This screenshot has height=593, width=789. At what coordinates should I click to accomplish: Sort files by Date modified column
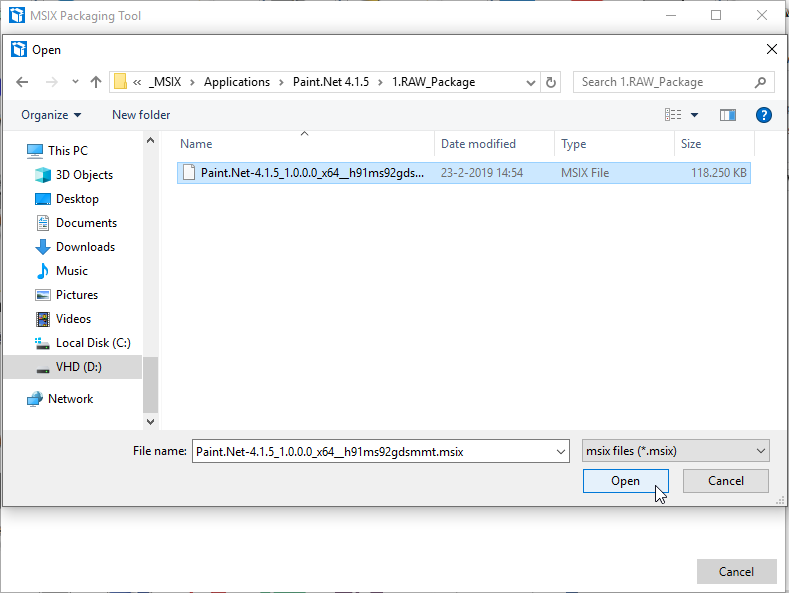point(479,144)
